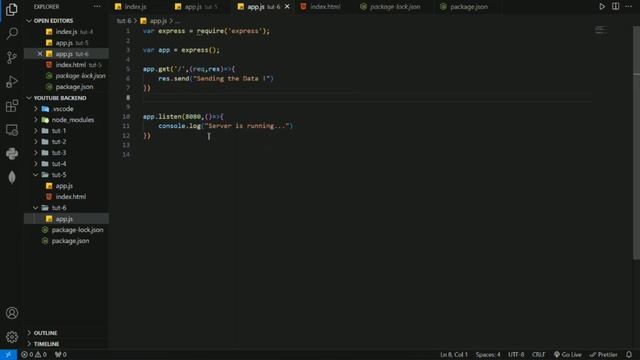Click the app.listen code line 10
Viewport: 640px width, 360px height.
[x=183, y=117]
